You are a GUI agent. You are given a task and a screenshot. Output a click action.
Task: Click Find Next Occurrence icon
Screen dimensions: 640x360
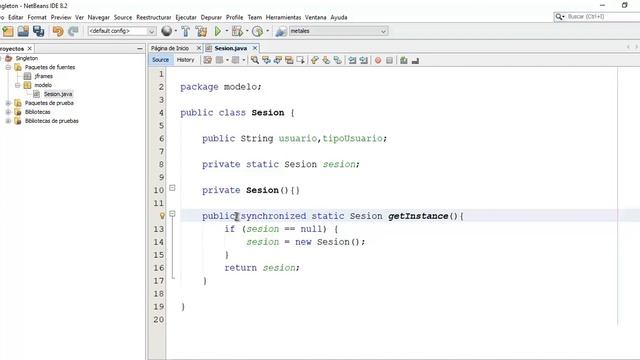(278, 60)
